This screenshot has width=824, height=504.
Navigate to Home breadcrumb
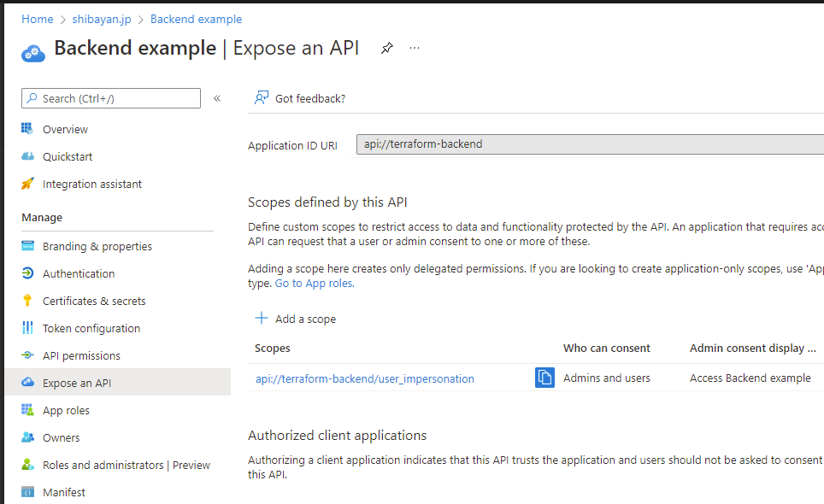tap(38, 19)
